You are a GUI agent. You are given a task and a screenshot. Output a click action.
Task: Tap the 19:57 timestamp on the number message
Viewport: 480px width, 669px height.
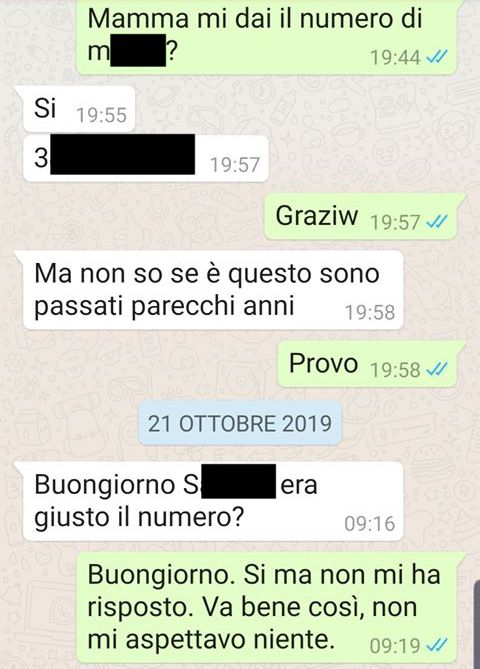click(x=235, y=165)
